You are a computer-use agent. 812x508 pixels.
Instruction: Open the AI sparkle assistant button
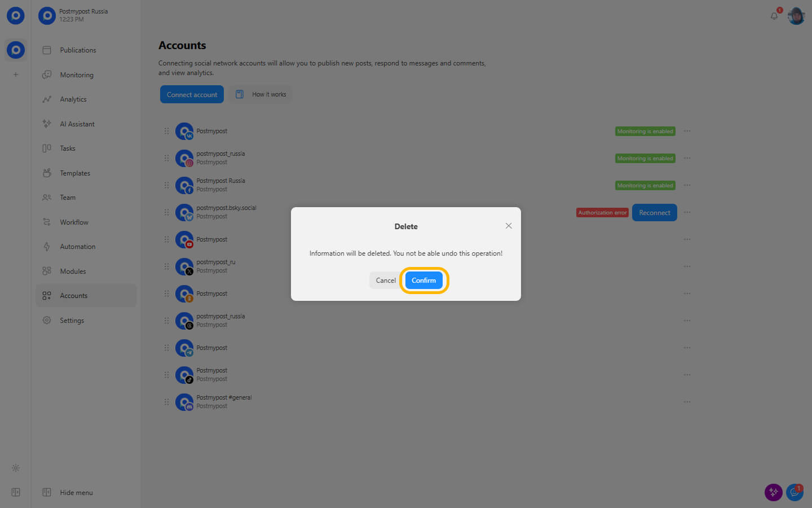773,492
